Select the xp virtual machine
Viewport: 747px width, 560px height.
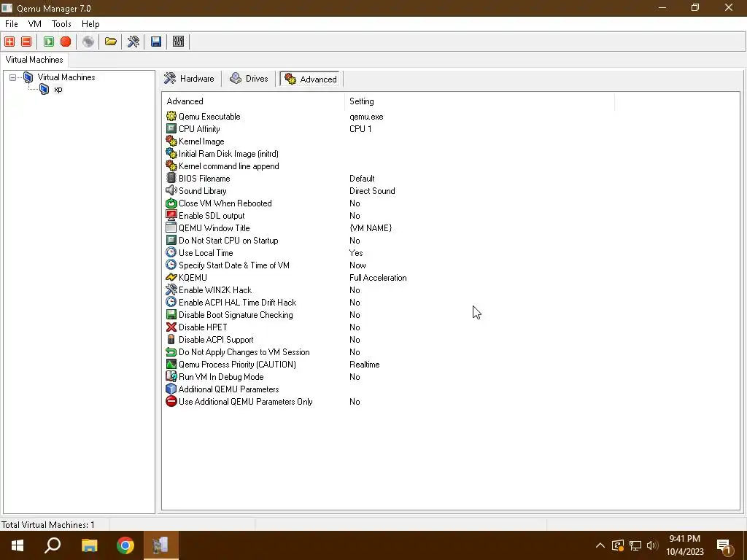click(58, 90)
